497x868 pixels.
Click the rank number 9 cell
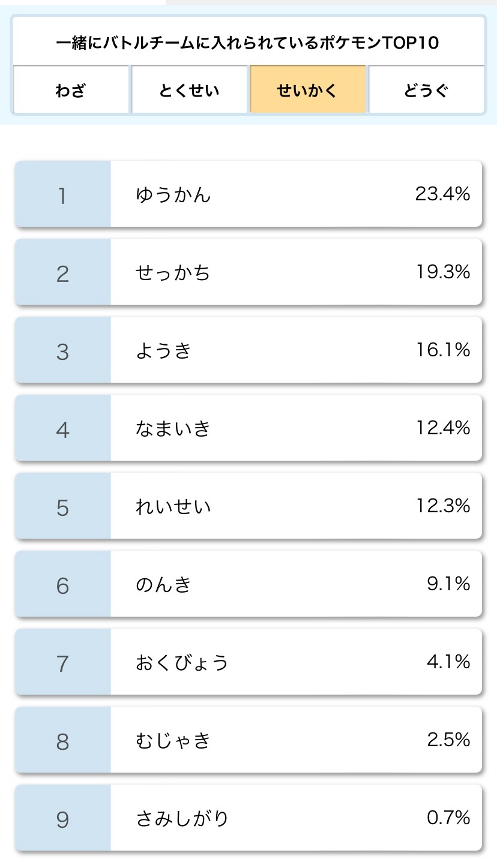63,818
